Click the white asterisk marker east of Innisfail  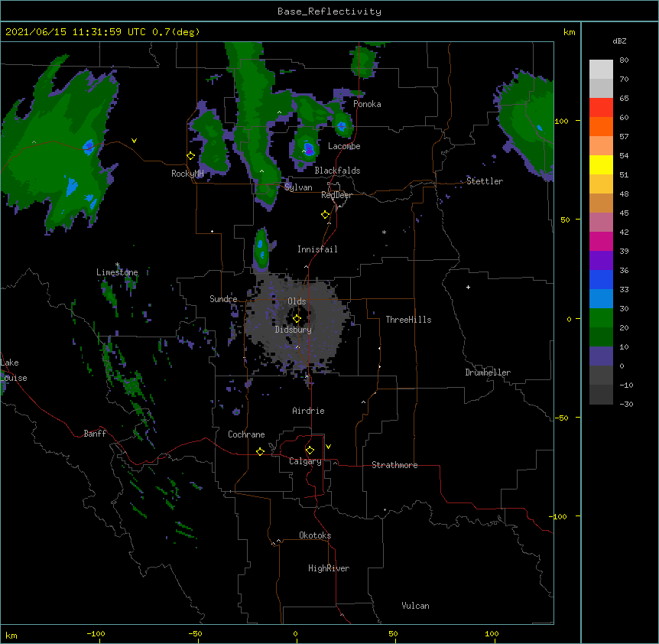coord(384,232)
